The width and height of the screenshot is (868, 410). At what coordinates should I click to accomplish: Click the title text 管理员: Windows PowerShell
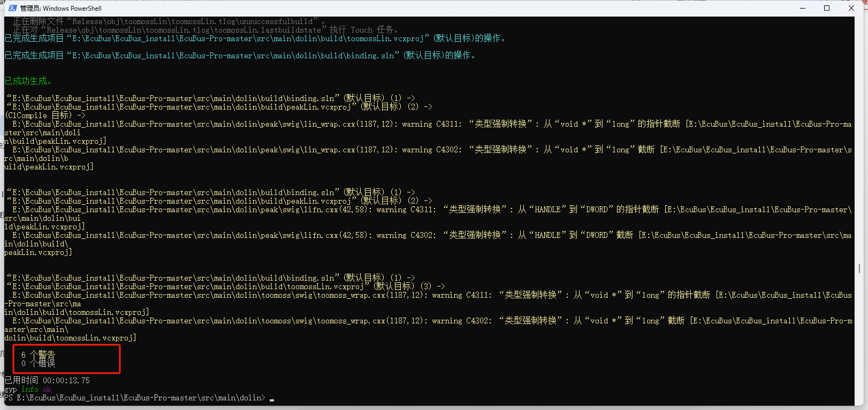coord(61,8)
